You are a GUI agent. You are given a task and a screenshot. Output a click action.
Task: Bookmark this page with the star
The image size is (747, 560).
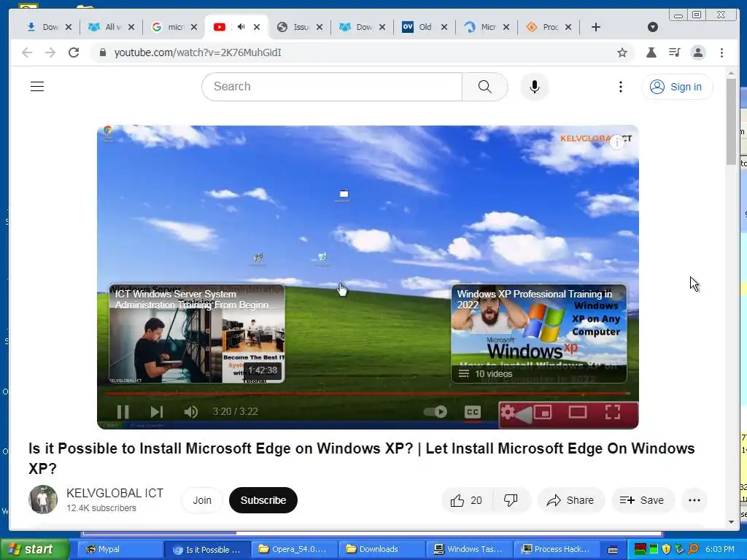622,52
